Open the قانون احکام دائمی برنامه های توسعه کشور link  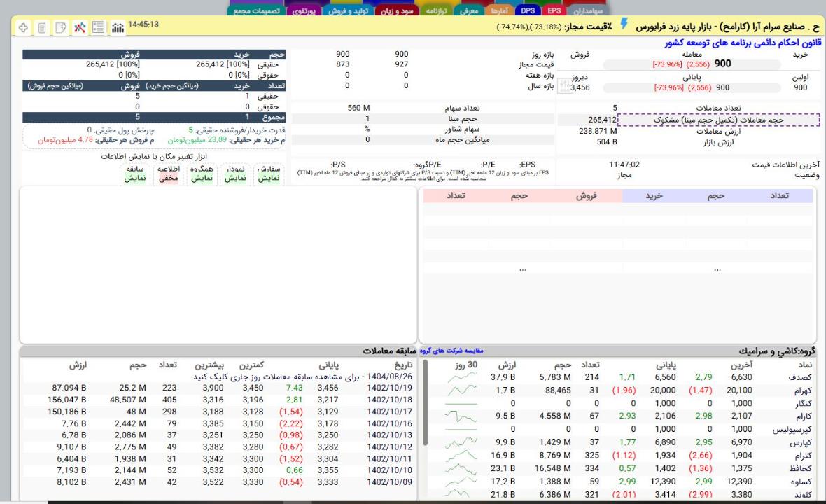(743, 43)
